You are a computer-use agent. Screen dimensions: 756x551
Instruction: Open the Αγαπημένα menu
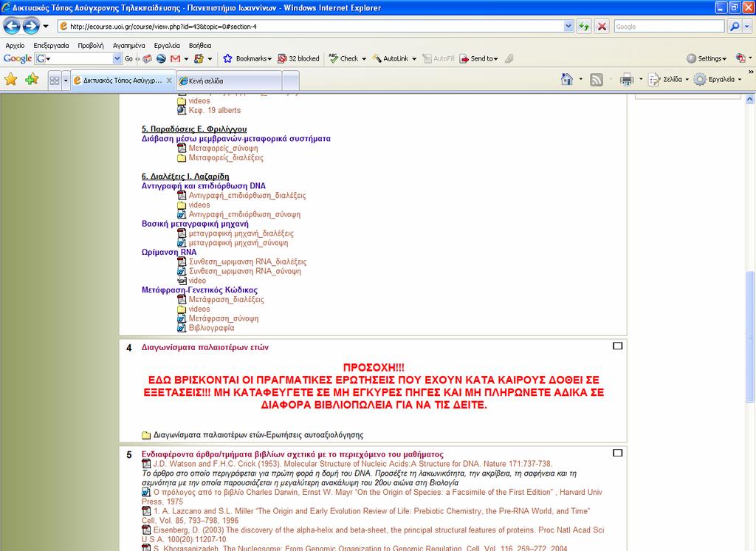pos(128,45)
